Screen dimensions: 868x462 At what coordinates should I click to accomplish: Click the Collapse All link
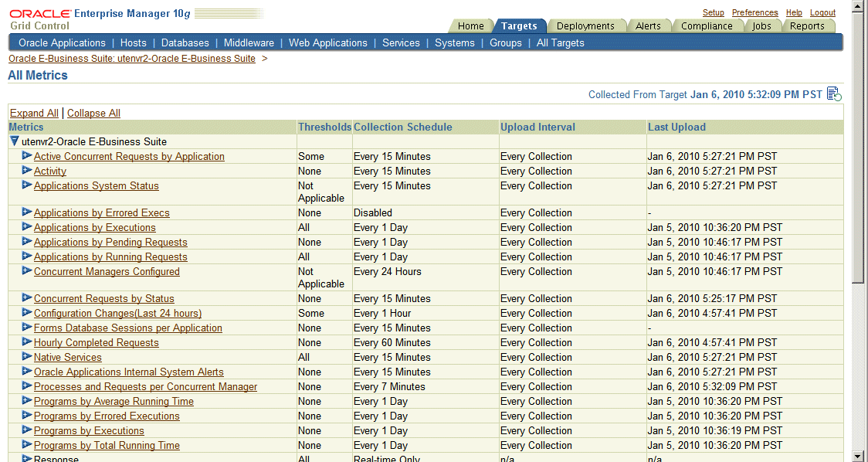point(93,113)
